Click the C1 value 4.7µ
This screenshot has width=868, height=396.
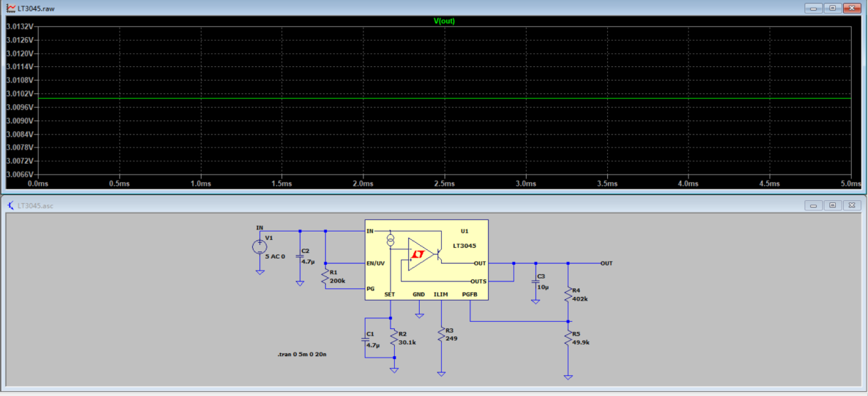pos(373,345)
